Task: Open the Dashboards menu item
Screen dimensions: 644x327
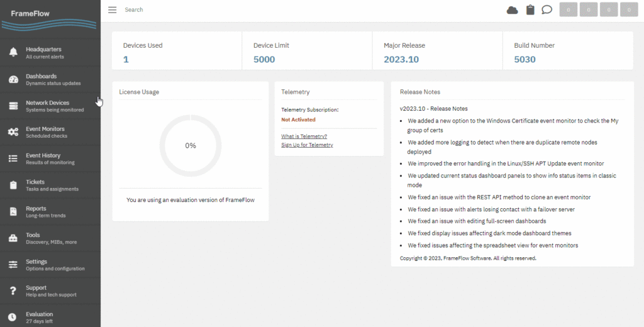Action: click(x=50, y=79)
